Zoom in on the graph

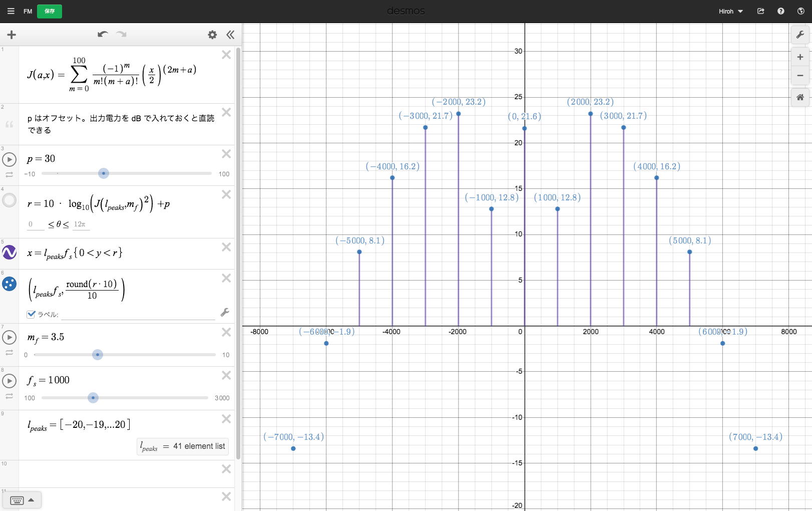click(x=800, y=57)
